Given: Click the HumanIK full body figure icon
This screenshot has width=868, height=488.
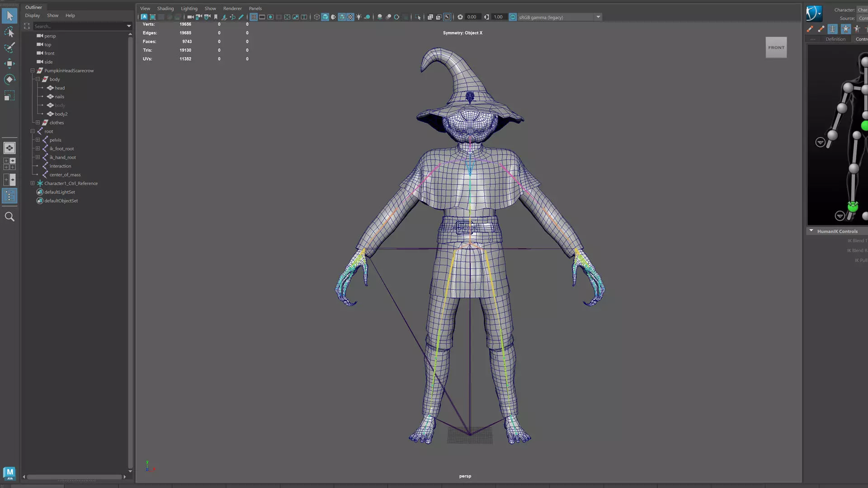Looking at the screenshot, I should click(845, 29).
